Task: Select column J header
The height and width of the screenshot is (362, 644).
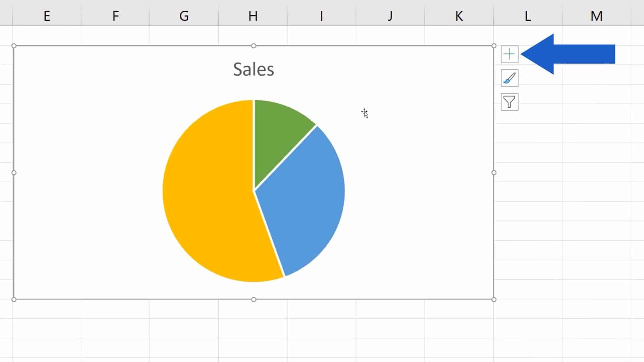Action: [x=390, y=15]
